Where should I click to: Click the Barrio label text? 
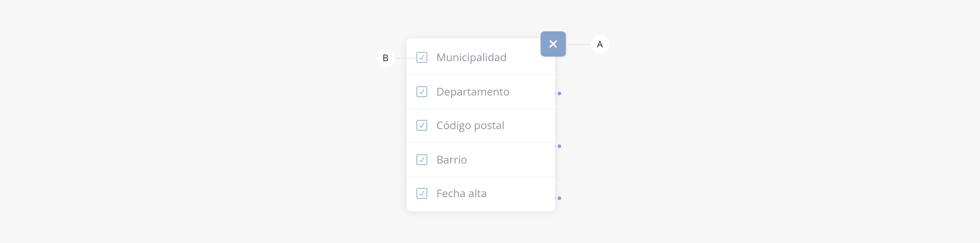click(452, 160)
